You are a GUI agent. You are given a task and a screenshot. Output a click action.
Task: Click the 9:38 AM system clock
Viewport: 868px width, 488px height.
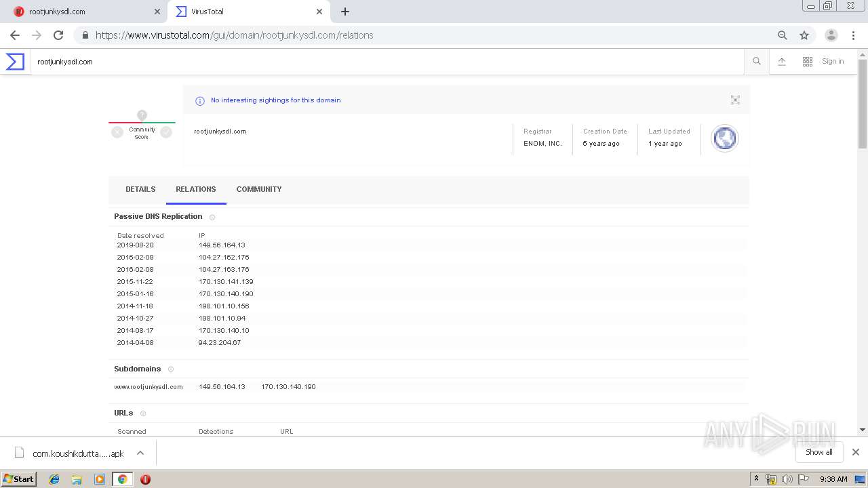click(833, 479)
